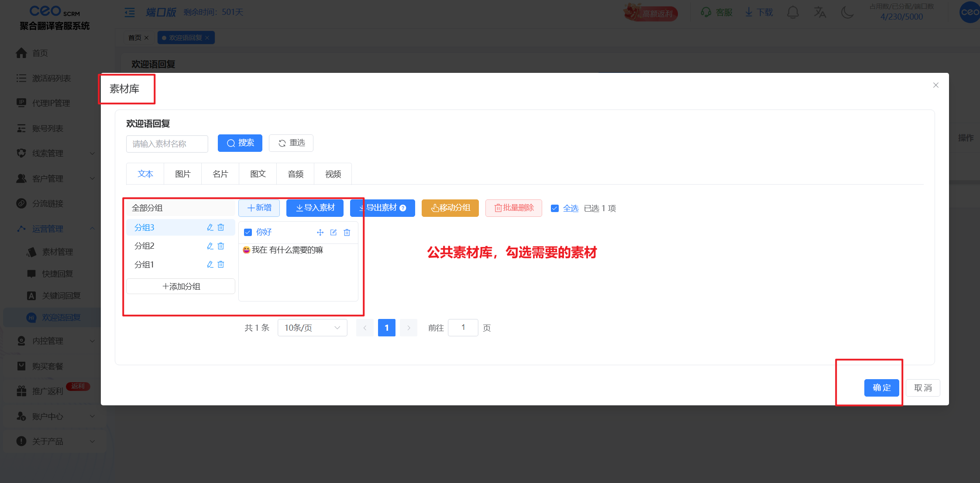Open the notification bell
The height and width of the screenshot is (483, 980).
[x=793, y=12]
